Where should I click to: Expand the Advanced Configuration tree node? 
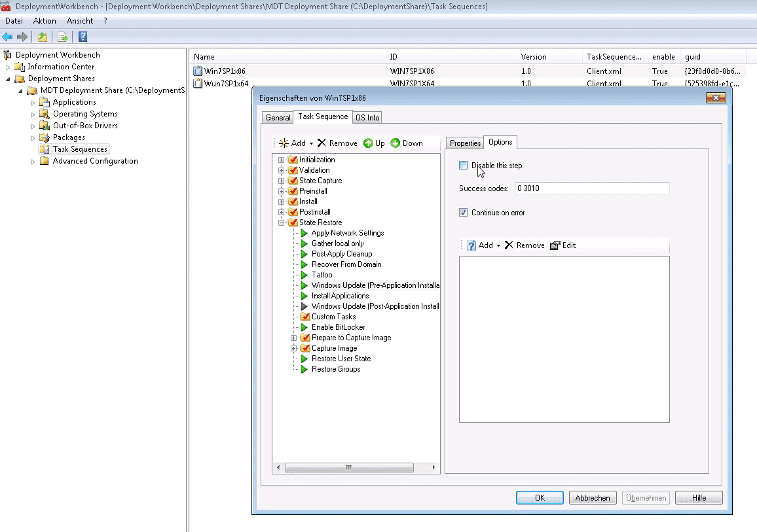33,162
